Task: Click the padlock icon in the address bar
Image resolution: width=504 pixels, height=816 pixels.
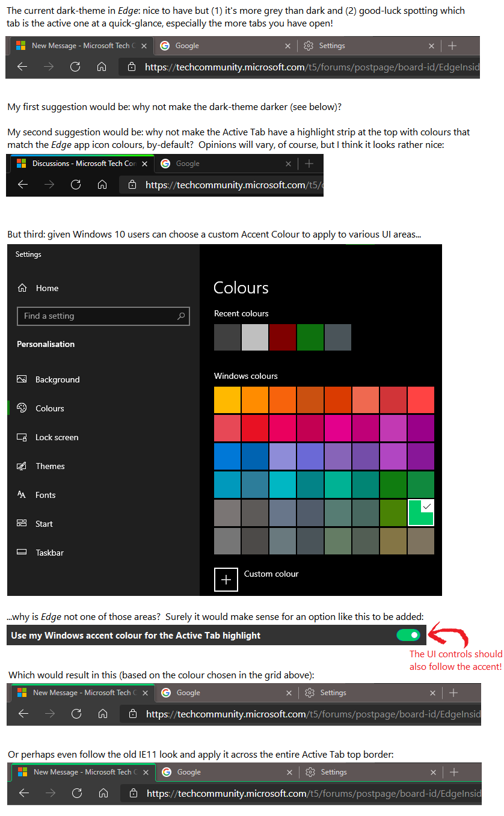Action: click(x=132, y=67)
